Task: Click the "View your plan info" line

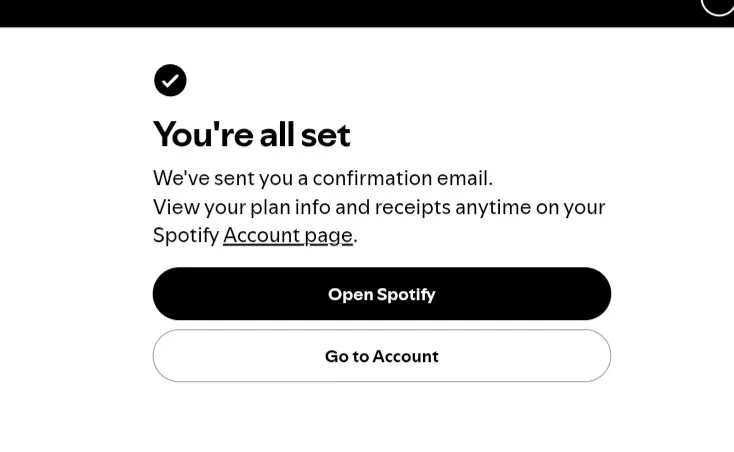Action: 379,207
